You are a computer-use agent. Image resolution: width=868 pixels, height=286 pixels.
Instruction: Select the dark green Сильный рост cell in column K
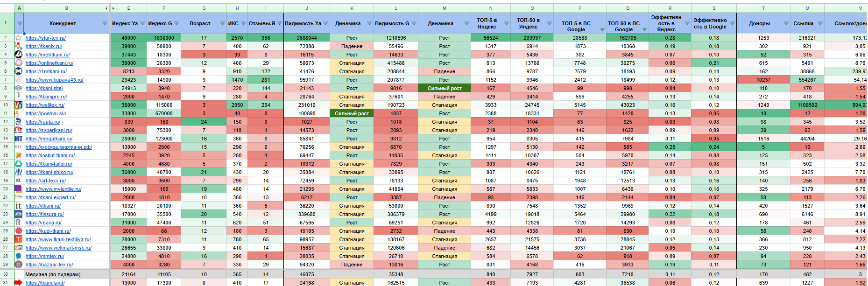tap(352, 113)
